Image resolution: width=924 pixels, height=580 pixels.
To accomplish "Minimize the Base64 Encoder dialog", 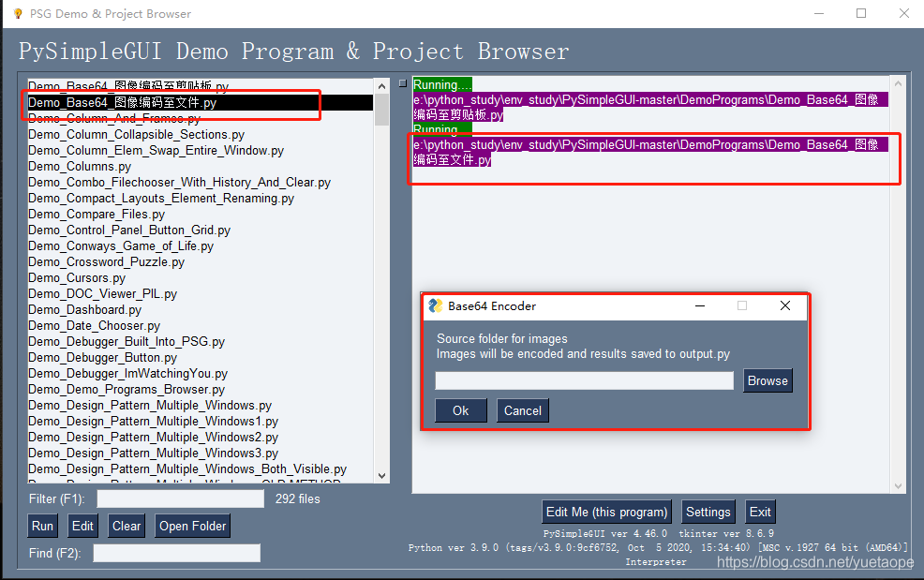I will 700,305.
